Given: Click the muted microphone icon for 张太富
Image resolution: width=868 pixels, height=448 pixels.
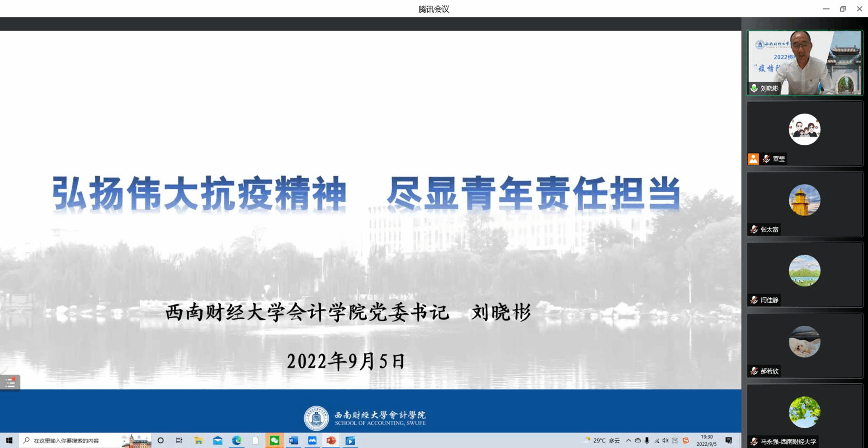Looking at the screenshot, I should click(x=754, y=229).
